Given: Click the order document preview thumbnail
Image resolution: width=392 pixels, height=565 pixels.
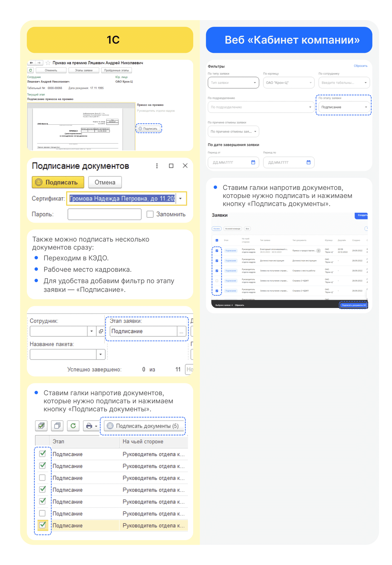Looking at the screenshot, I should coord(81,127).
